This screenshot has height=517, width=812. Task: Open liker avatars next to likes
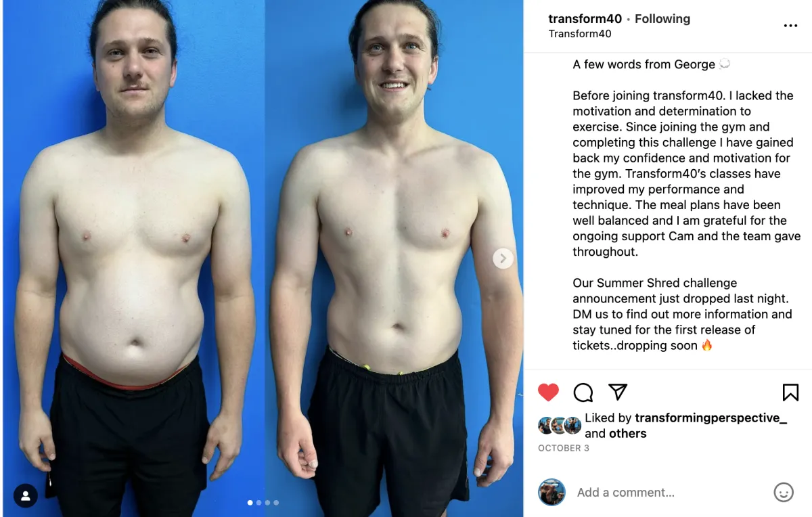(x=560, y=426)
